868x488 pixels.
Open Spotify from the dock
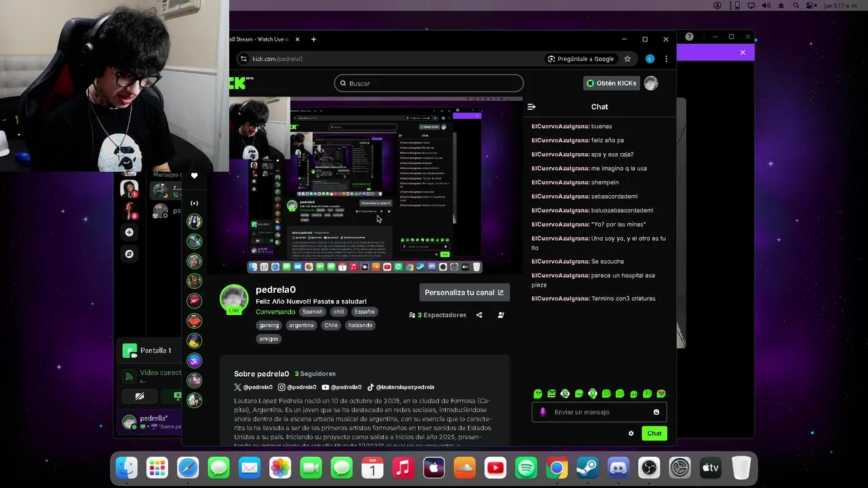pyautogui.click(x=526, y=468)
